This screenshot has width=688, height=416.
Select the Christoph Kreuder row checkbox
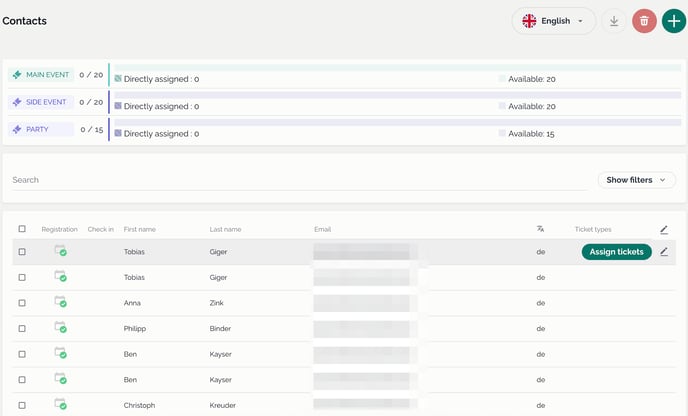coord(22,405)
